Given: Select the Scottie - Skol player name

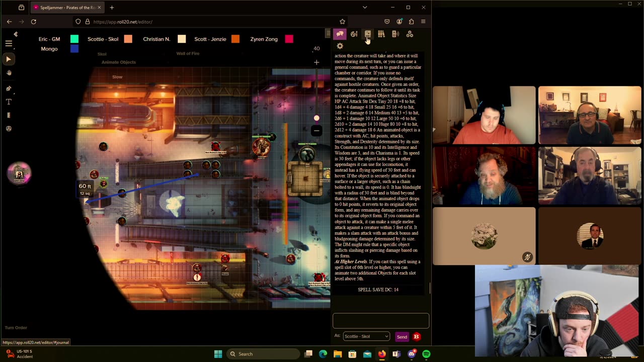Looking at the screenshot, I should click(103, 39).
